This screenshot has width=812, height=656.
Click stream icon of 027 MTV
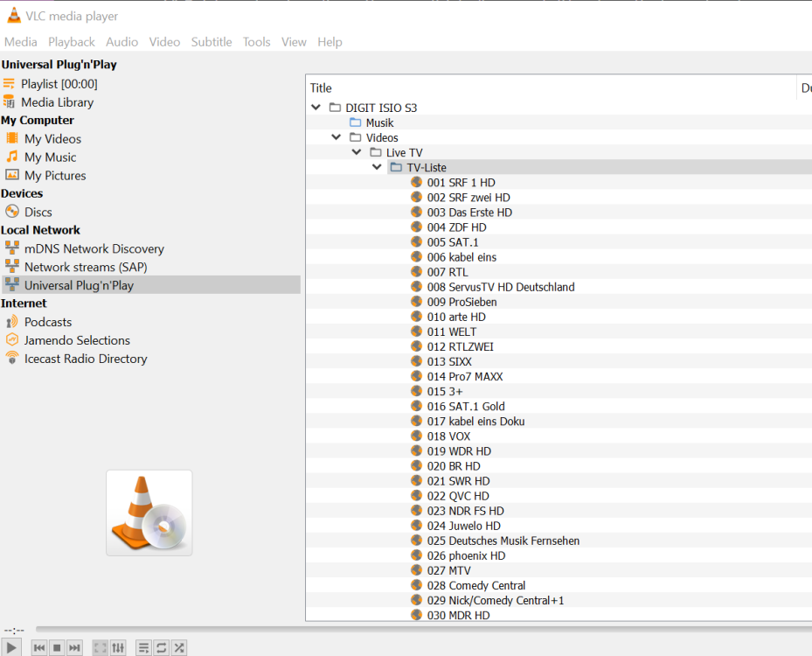(416, 570)
